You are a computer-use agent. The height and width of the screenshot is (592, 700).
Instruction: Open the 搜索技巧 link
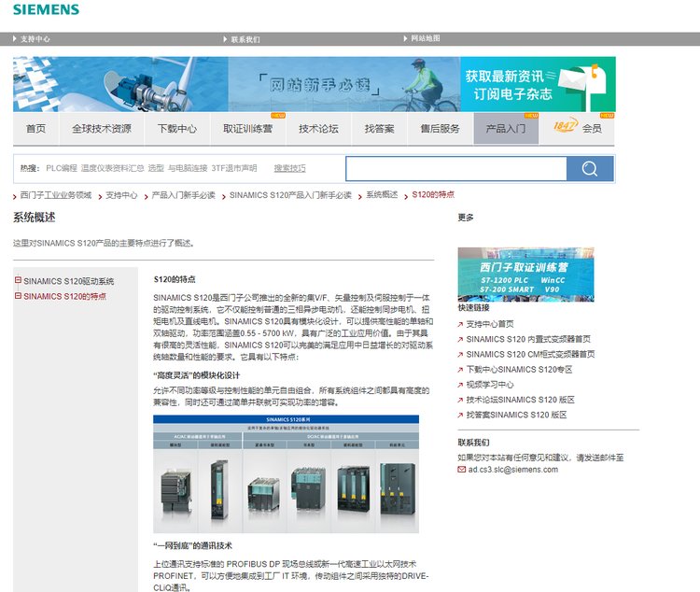(289, 168)
